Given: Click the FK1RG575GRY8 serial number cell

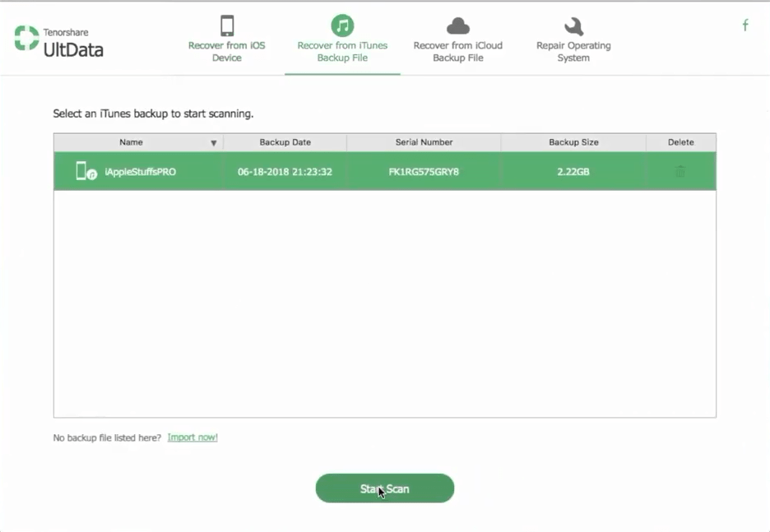Looking at the screenshot, I should pyautogui.click(x=424, y=172).
